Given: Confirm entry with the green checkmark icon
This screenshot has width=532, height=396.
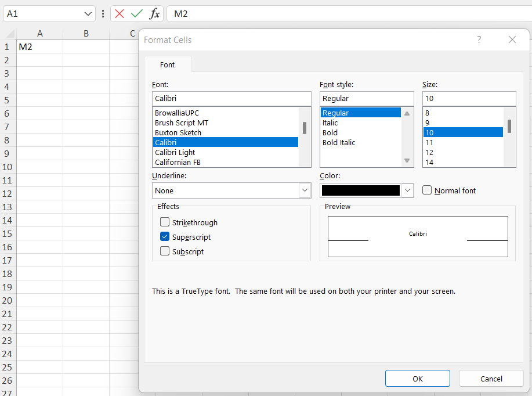Looking at the screenshot, I should click(x=137, y=14).
